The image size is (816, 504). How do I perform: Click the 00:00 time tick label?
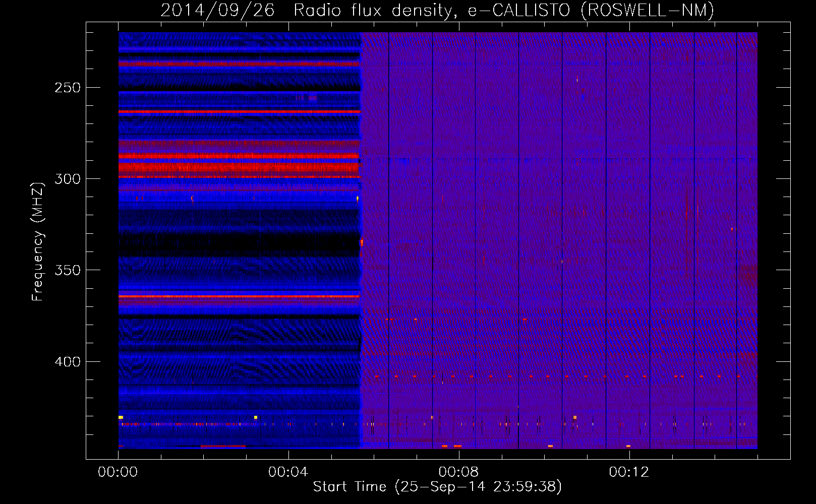pyautogui.click(x=118, y=472)
